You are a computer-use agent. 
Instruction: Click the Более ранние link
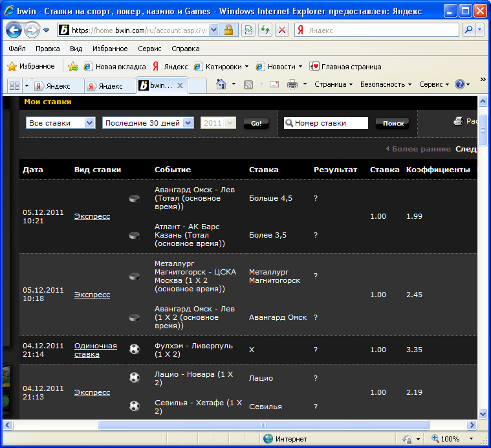tap(421, 149)
